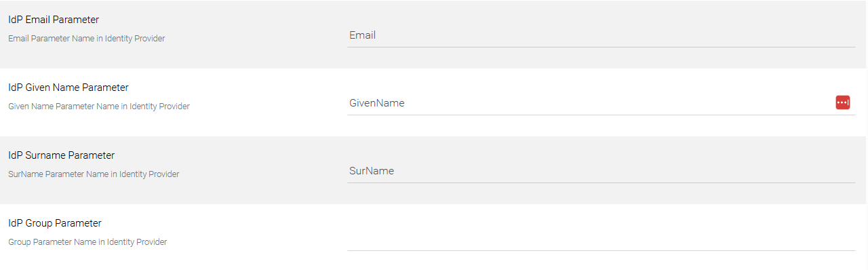Focus the empty IdP Group Parameter field
The width and height of the screenshot is (868, 270).
click(x=601, y=239)
